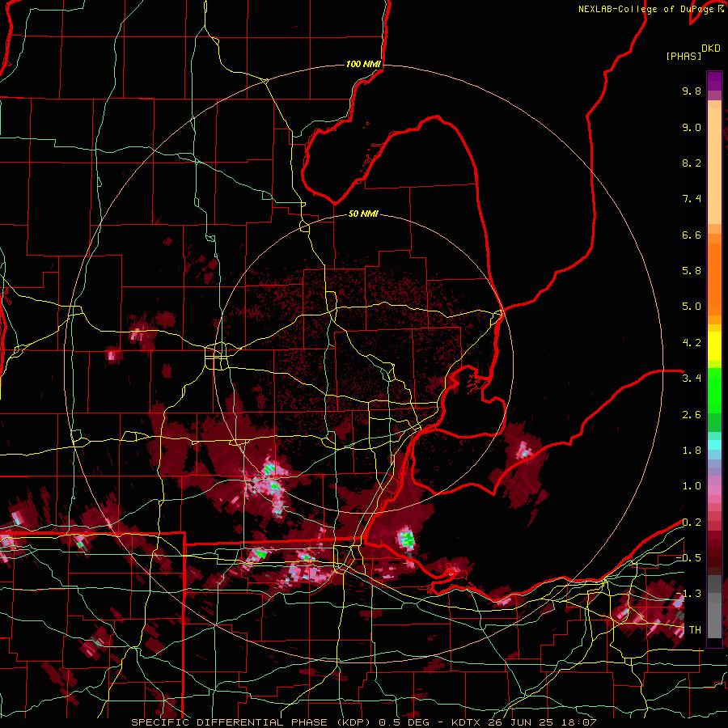Click the 8.2 value on the color scale
Viewport: 728px width, 728px height.
[x=692, y=163]
